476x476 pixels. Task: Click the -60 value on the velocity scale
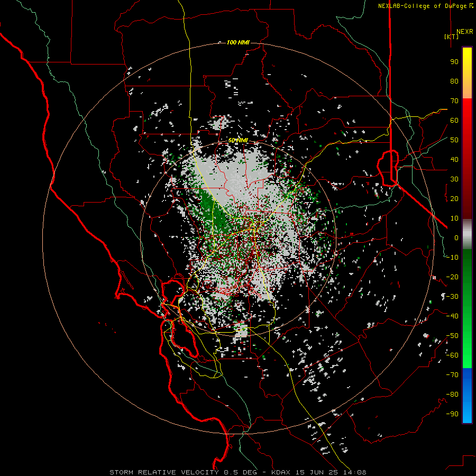(452, 355)
